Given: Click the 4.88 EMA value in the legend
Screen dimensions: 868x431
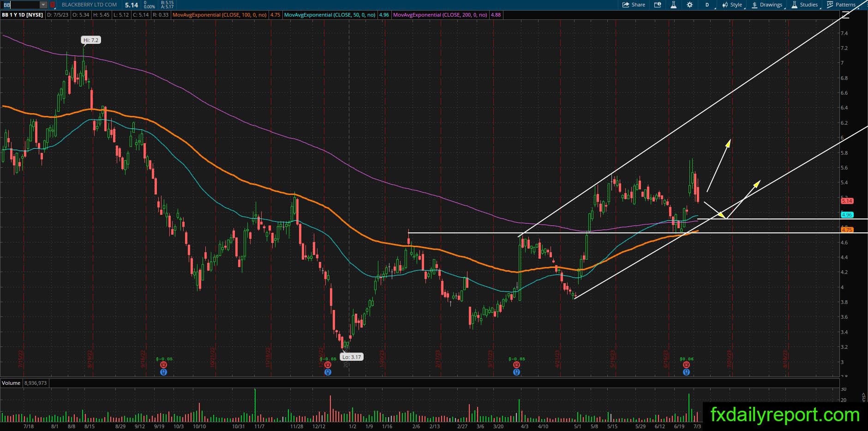Looking at the screenshot, I should click(496, 15).
